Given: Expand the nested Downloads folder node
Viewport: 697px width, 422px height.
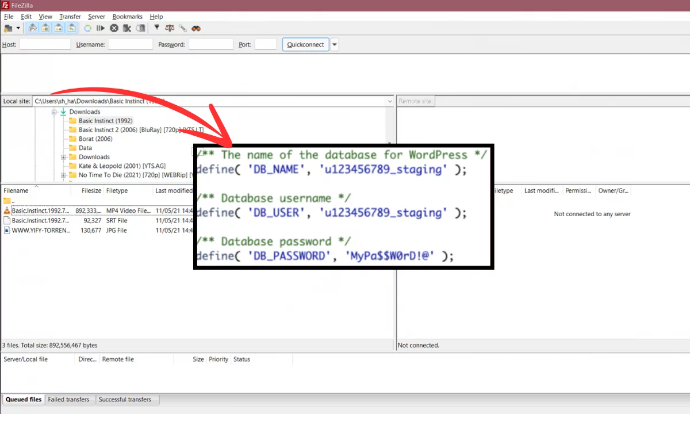Looking at the screenshot, I should [63, 157].
